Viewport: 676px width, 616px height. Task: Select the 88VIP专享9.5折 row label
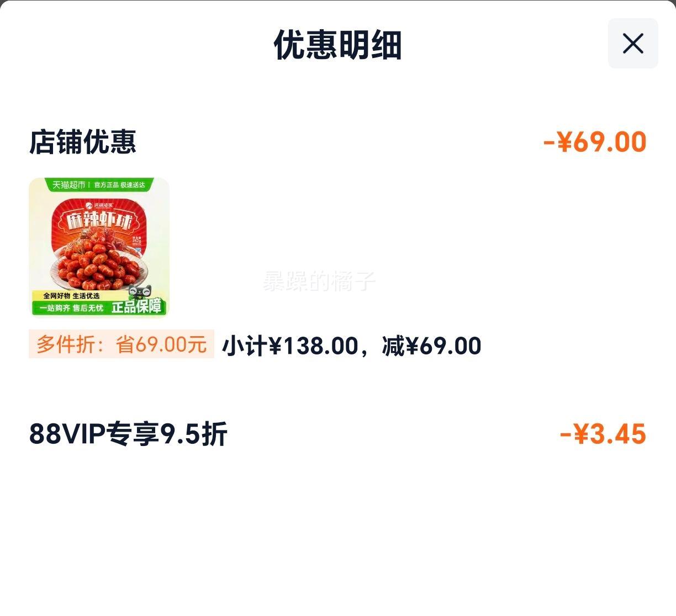pos(128,433)
